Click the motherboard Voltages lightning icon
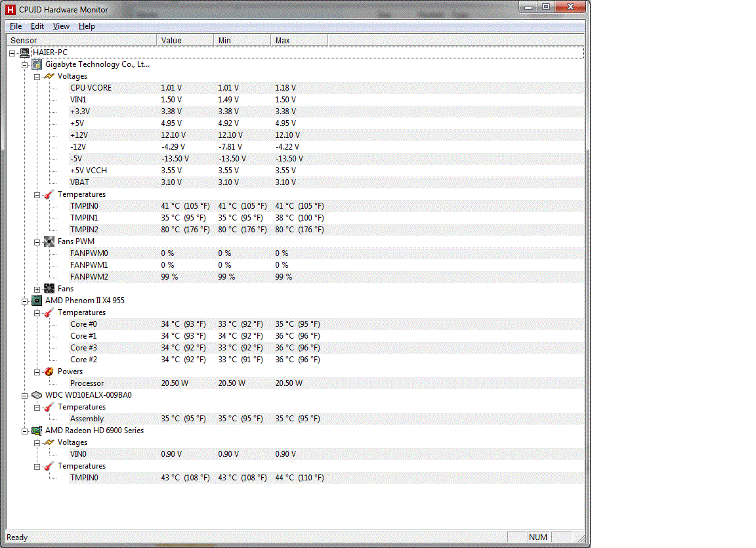 pos(49,76)
